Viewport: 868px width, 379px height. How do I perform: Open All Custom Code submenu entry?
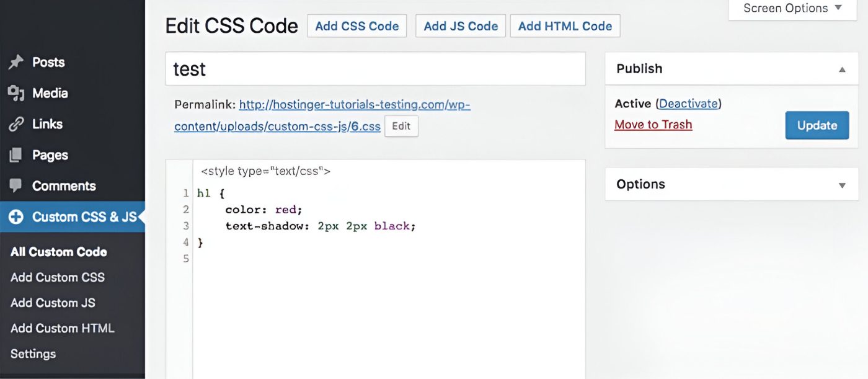[x=58, y=251]
